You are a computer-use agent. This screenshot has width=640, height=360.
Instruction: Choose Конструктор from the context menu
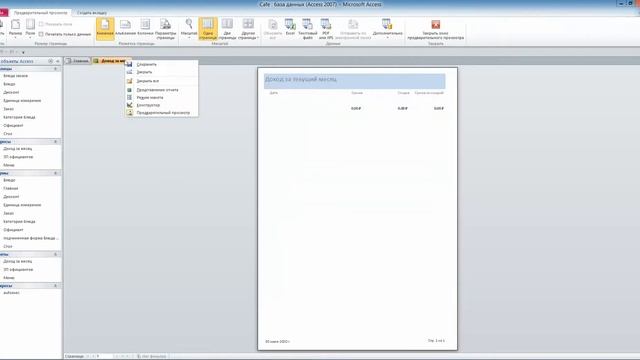click(x=162, y=105)
